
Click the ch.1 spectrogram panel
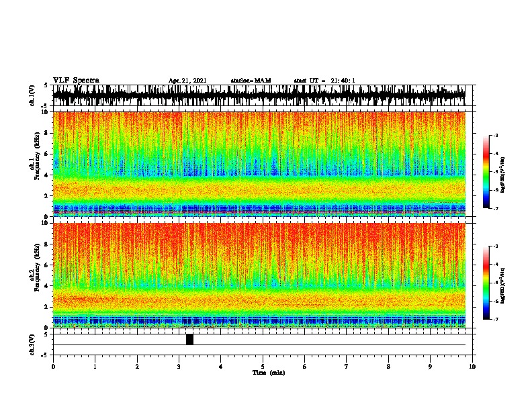pos(259,164)
